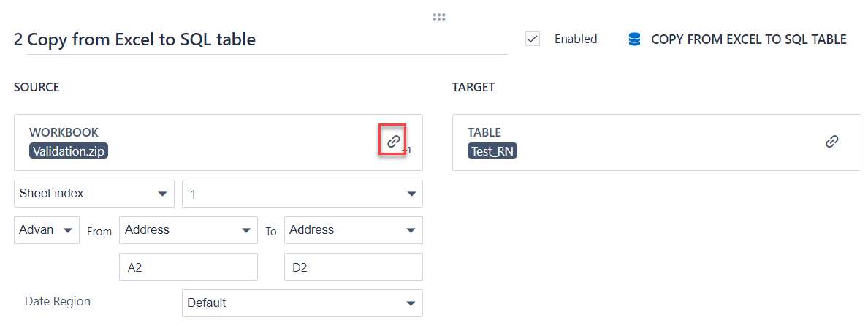Open the Sheet index dropdown
Viewport: 868px width, 331px height.
(x=94, y=194)
